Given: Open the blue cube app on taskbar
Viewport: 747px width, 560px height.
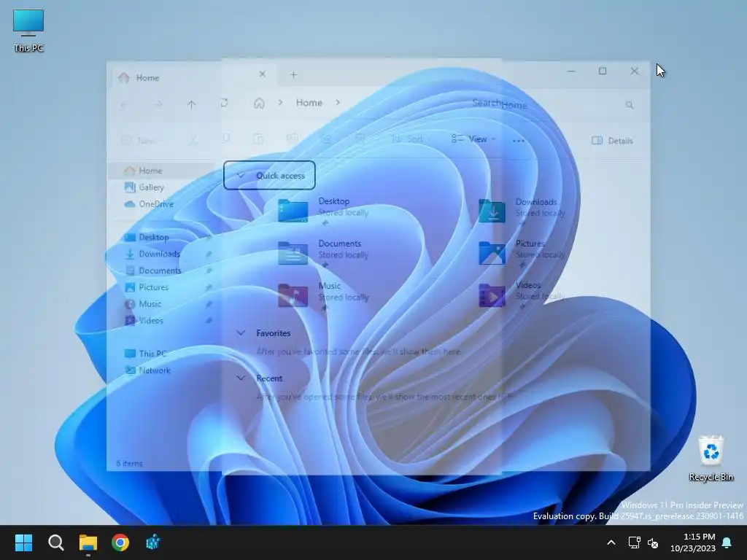Looking at the screenshot, I should click(153, 542).
